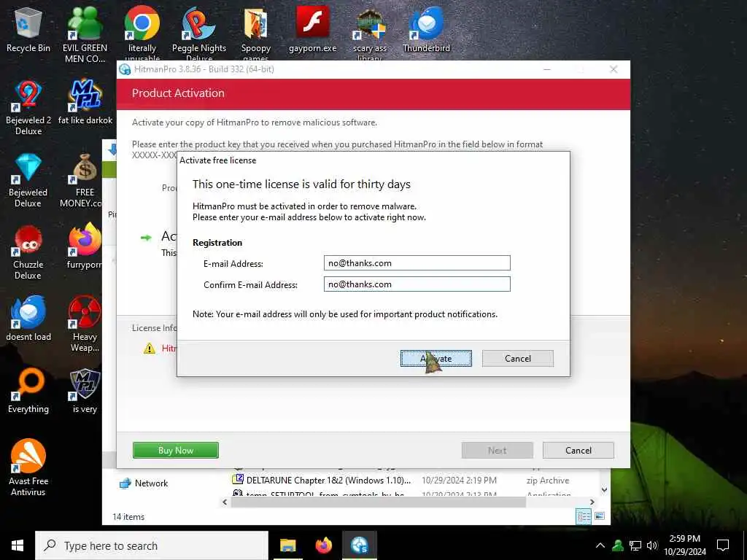Click Cancel in the HitmanPro window

point(578,450)
